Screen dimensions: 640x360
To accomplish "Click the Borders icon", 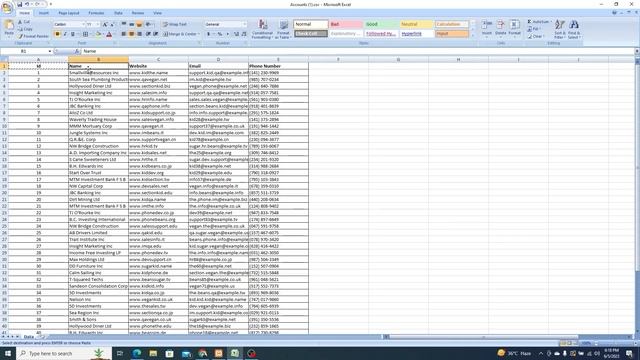I will coord(85,34).
